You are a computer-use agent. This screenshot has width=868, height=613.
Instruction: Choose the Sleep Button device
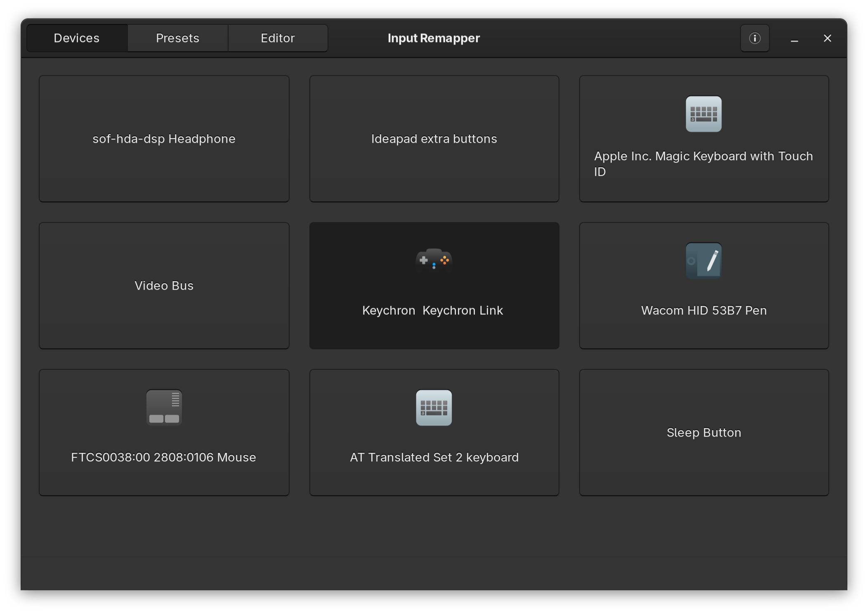tap(703, 432)
